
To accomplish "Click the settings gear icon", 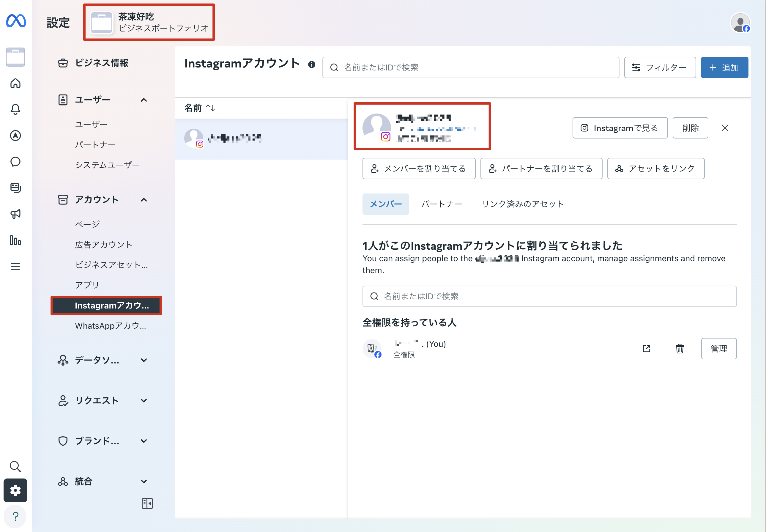I will pos(15,490).
